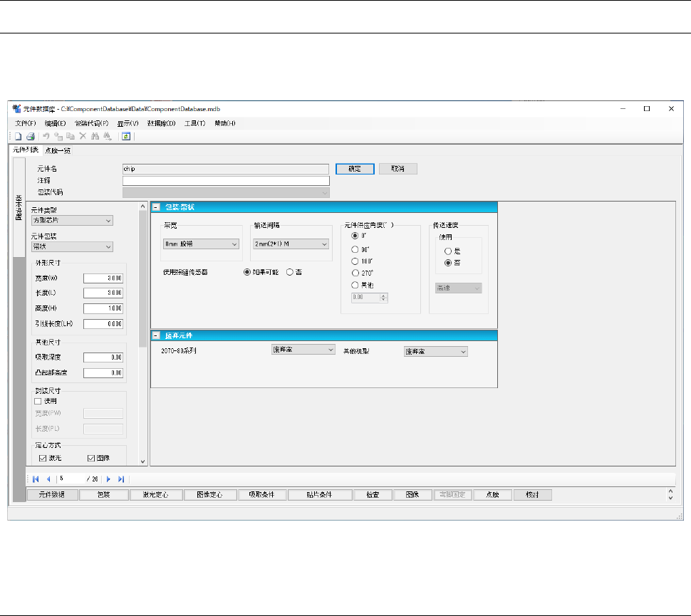Choose 是 under 传送速度 使用
Image resolution: width=691 pixels, height=616 pixels.
447,251
